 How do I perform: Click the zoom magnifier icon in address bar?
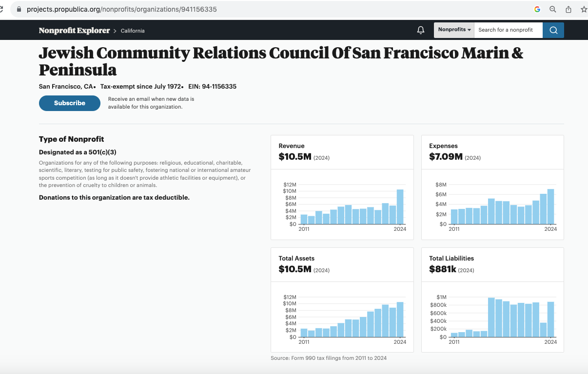click(553, 9)
